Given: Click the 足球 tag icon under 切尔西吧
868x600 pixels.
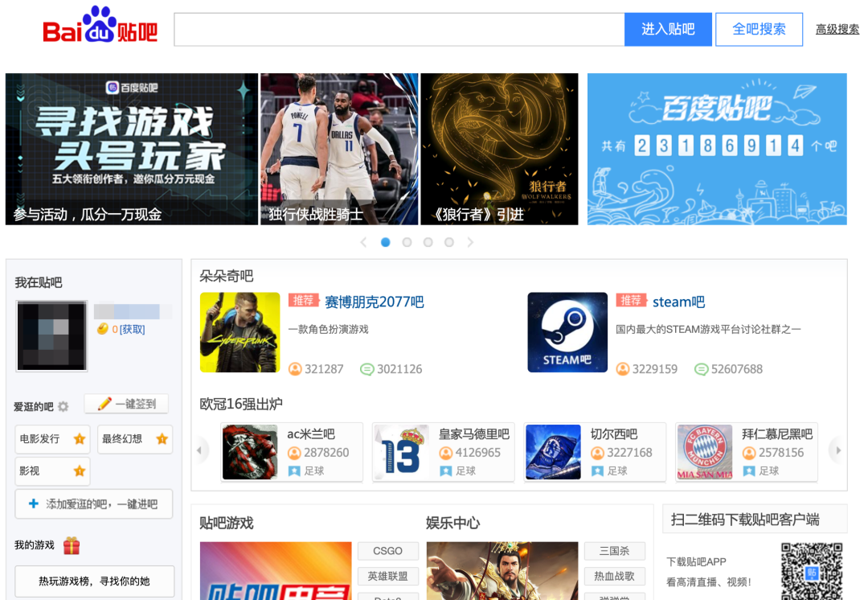Looking at the screenshot, I should click(x=597, y=471).
